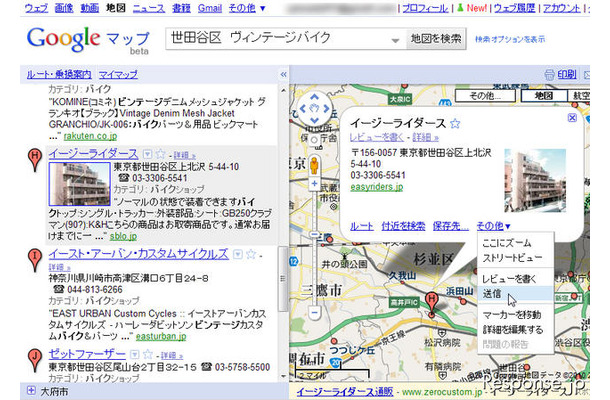Select 送信 in the dropdown menu
Screen dimensions: 610x400
pos(515,294)
